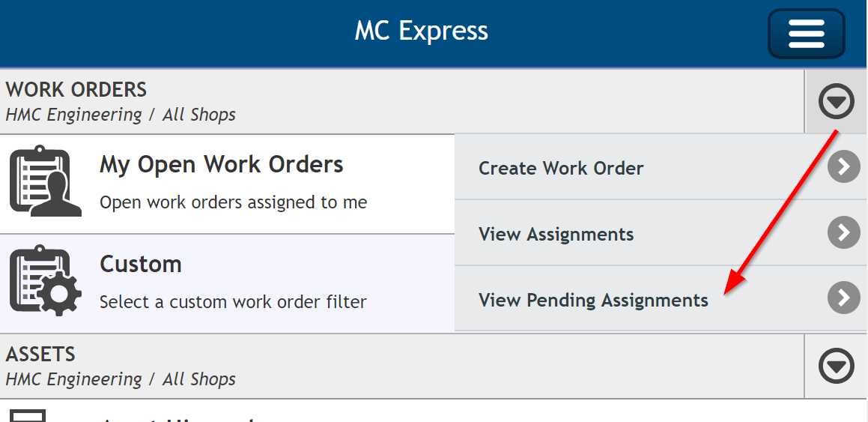Expand the Assets section dropdown arrow
This screenshot has width=868, height=422.
click(x=837, y=366)
